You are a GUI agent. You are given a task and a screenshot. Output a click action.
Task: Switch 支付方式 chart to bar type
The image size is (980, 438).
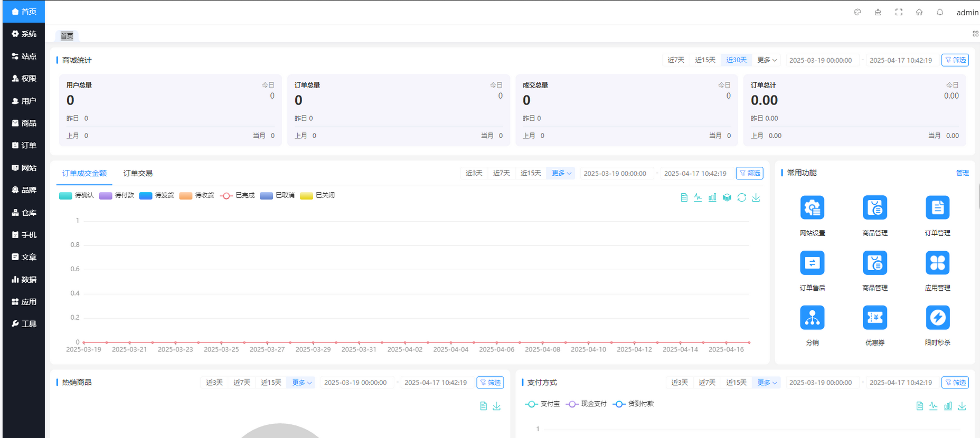[948, 406]
